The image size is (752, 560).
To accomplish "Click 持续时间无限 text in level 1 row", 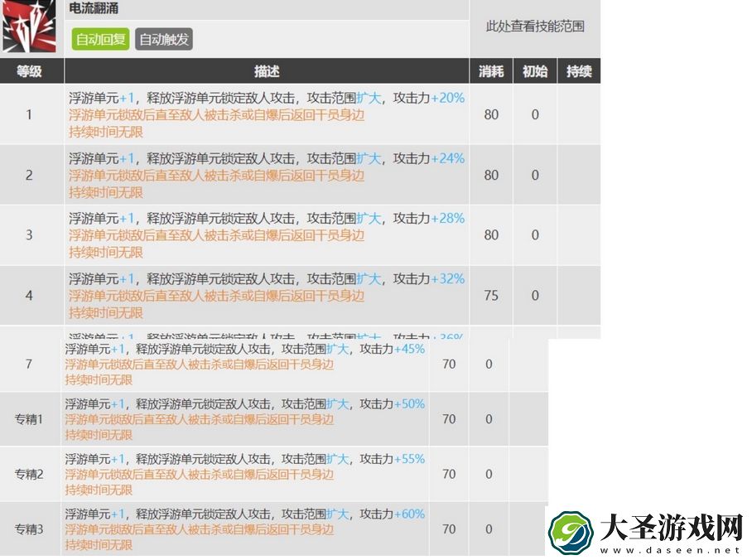I will pos(106,132).
